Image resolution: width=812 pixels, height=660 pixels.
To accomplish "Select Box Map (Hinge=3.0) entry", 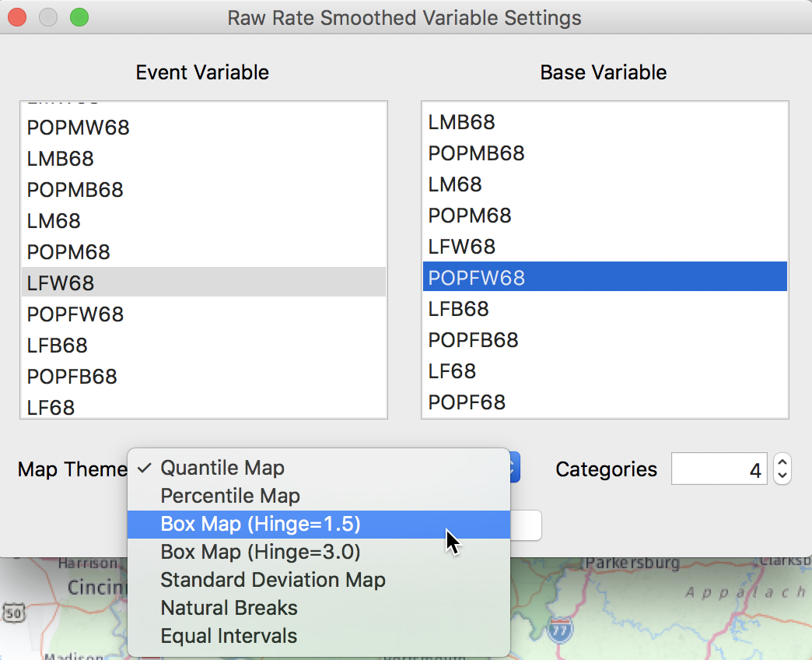I will [318, 552].
